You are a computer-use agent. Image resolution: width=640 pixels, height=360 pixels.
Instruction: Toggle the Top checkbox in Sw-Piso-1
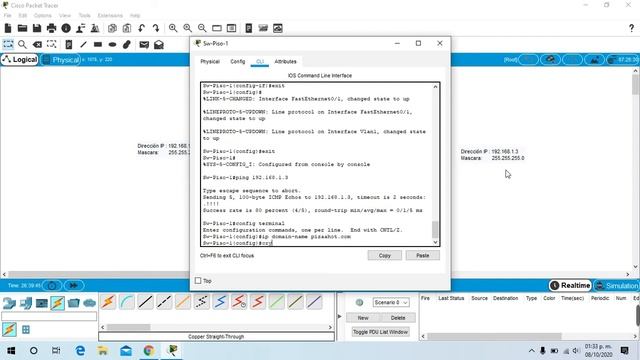pyautogui.click(x=198, y=281)
